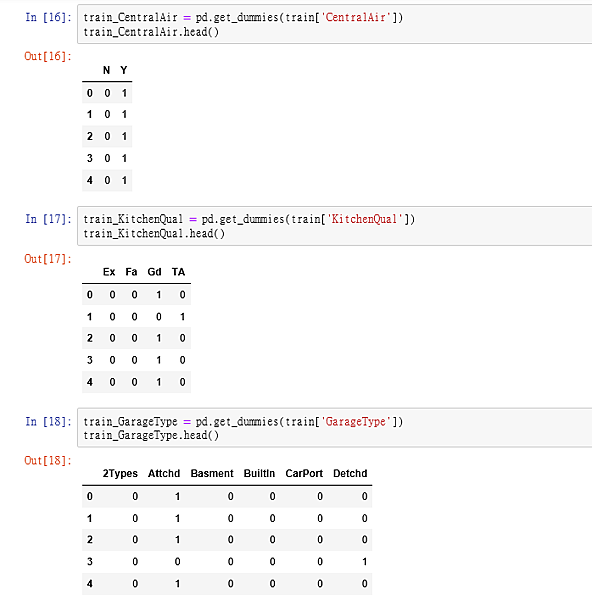The height and width of the screenshot is (600, 592).
Task: Click the Attchd column header in GarageType table
Action: click(x=164, y=474)
